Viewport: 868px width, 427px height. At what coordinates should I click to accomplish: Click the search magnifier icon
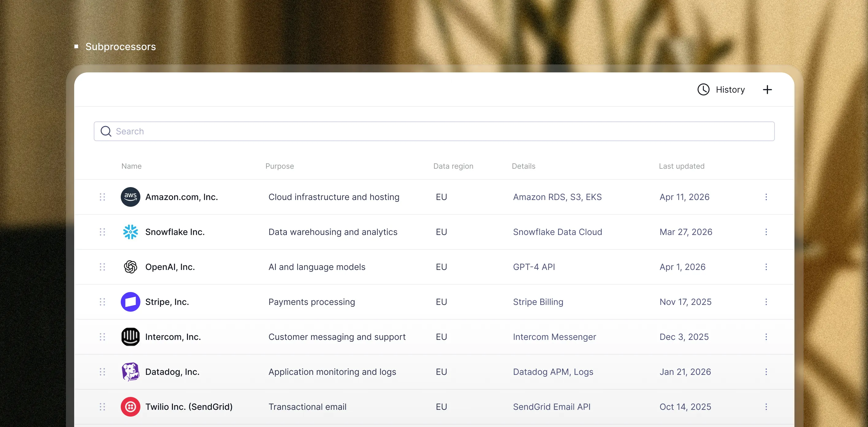point(106,131)
